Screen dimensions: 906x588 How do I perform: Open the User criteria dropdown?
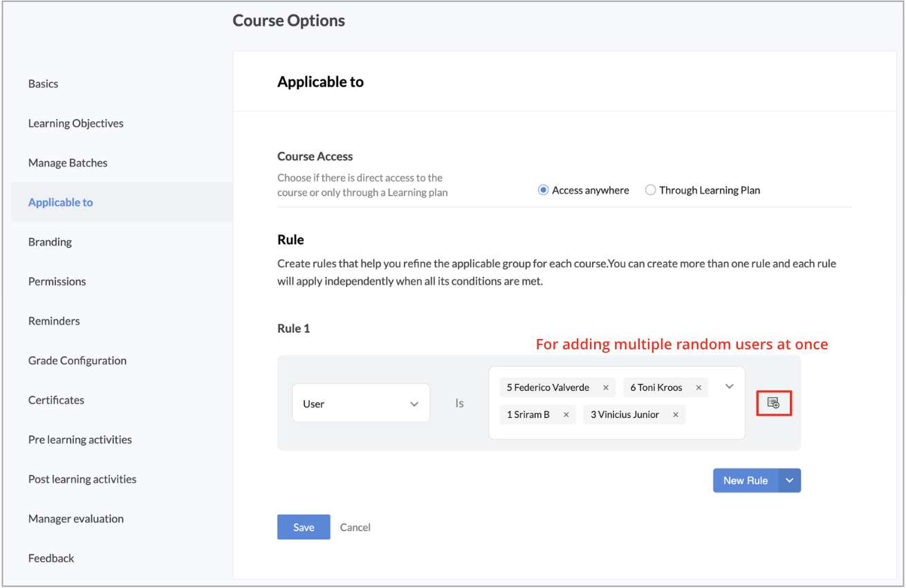[x=360, y=404]
